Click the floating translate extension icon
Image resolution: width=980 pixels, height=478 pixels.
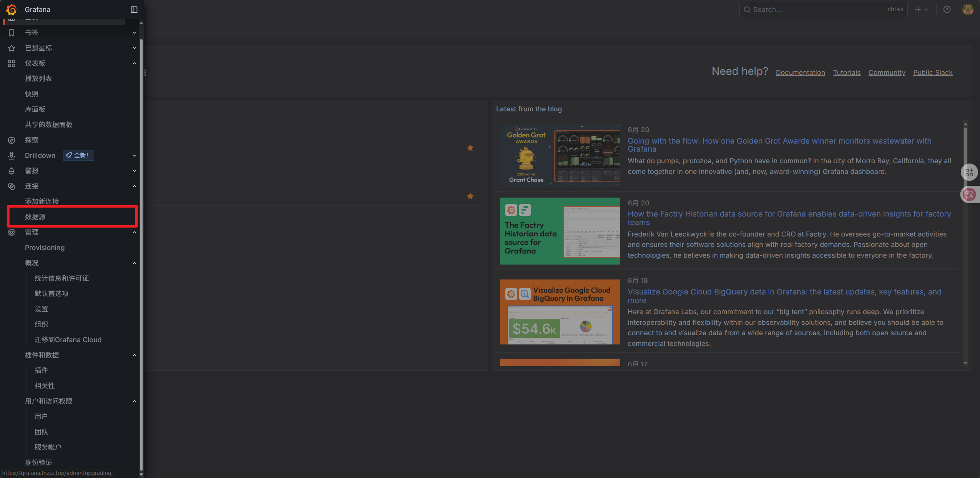[969, 195]
